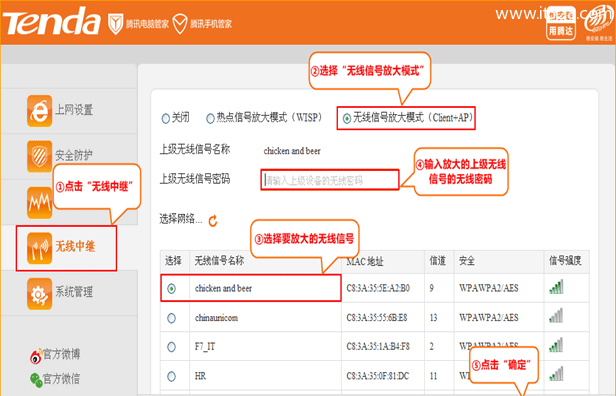The width and height of the screenshot is (616, 396).
Task: Click the 上级无线信号密码 label
Action: [194, 179]
